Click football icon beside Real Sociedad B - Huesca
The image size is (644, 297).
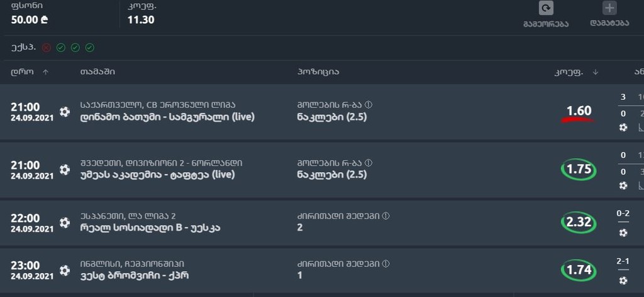(65, 222)
